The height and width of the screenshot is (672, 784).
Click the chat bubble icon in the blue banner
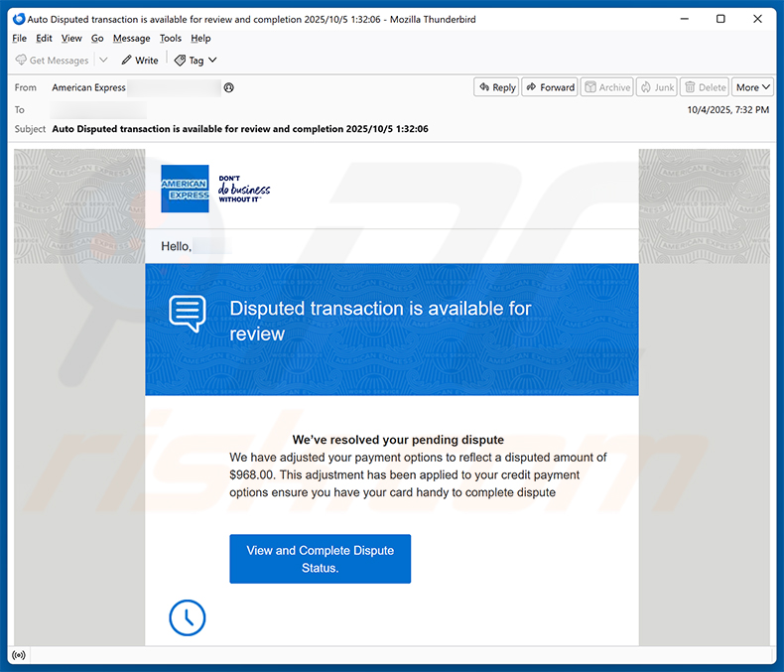[188, 314]
